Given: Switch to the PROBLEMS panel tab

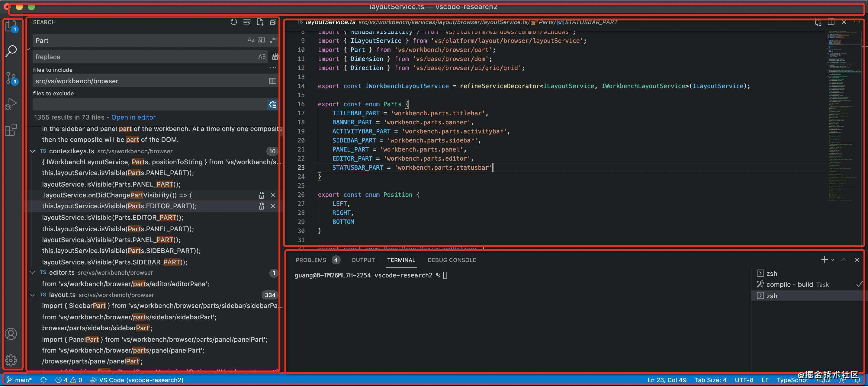Looking at the screenshot, I should pyautogui.click(x=311, y=260).
